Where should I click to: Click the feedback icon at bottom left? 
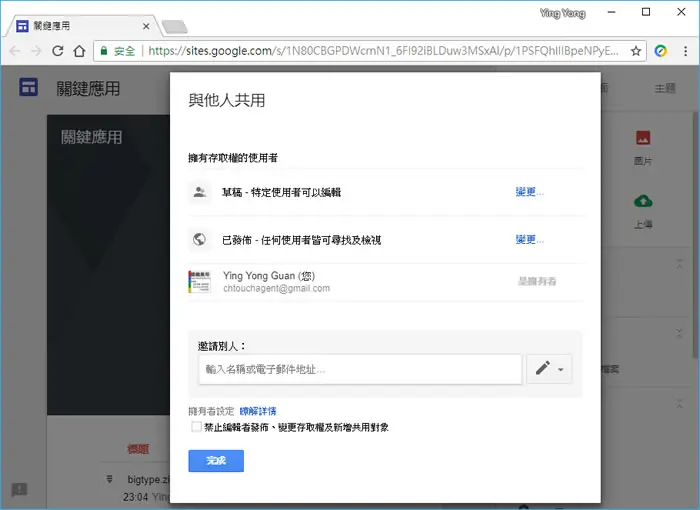click(x=19, y=489)
